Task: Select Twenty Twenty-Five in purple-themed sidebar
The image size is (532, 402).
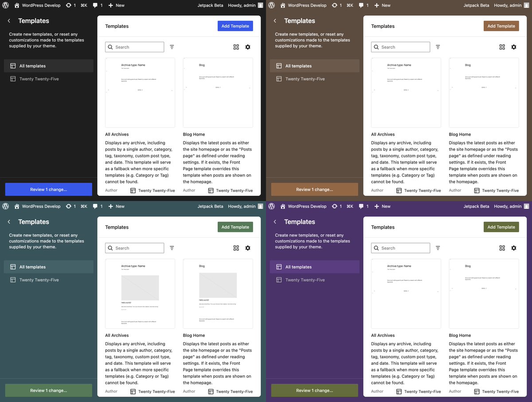Action: tap(315, 280)
